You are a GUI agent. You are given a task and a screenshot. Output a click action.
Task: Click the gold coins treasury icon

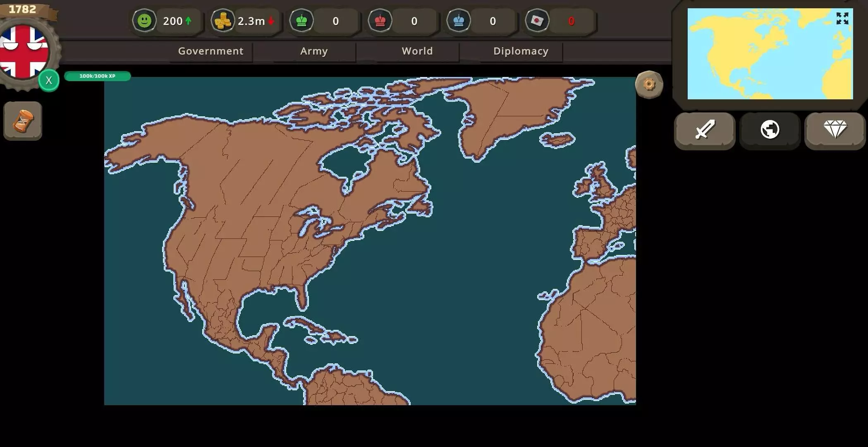click(x=223, y=21)
